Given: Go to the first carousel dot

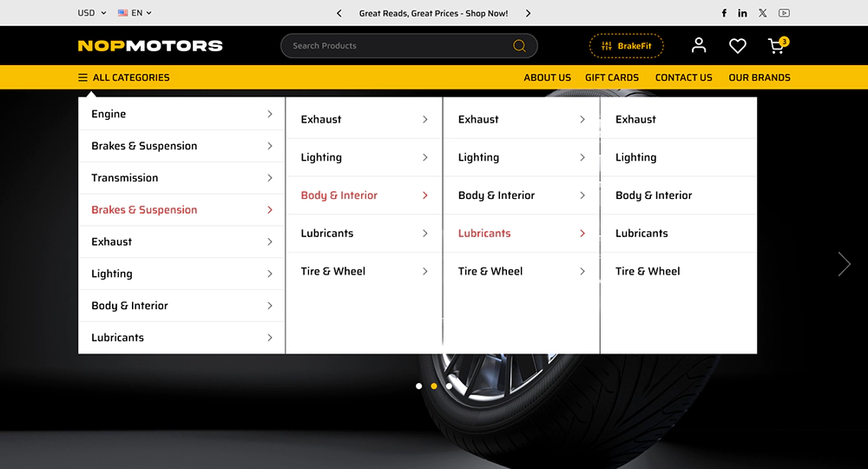Looking at the screenshot, I should click(x=419, y=386).
